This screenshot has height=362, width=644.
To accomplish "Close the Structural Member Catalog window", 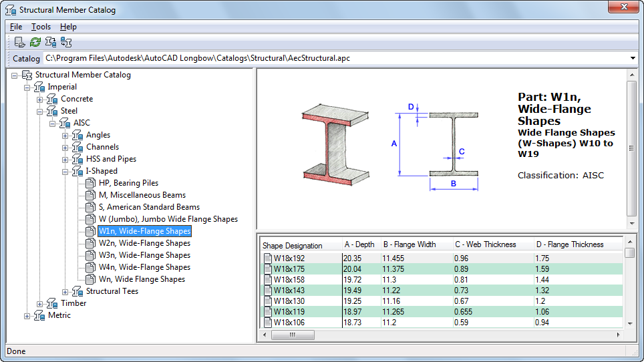I will (624, 7).
